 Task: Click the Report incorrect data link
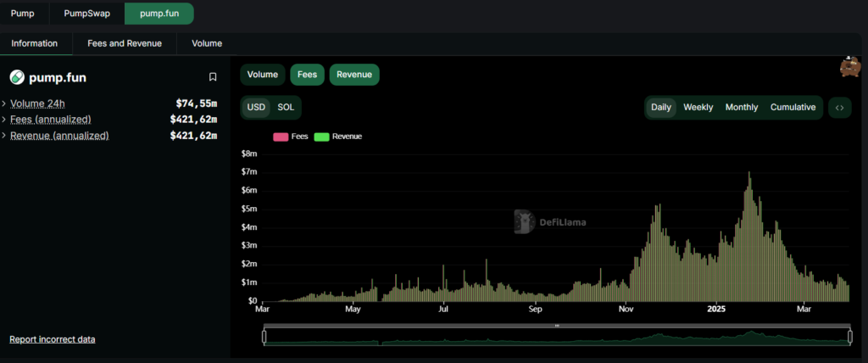(x=53, y=339)
